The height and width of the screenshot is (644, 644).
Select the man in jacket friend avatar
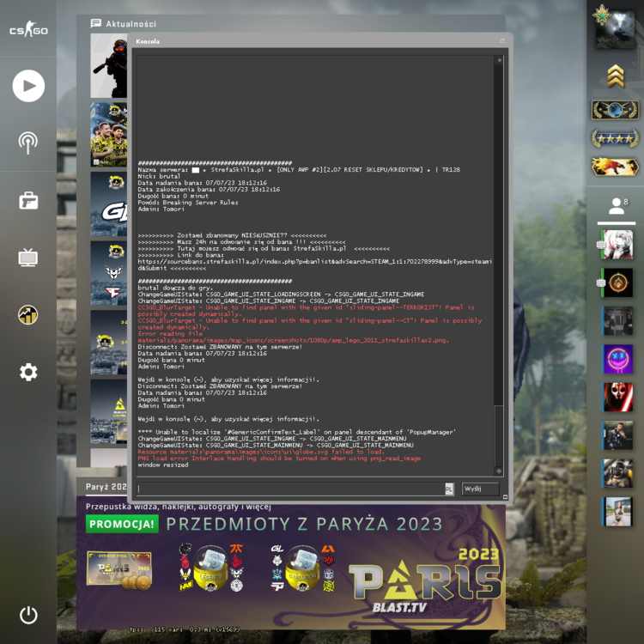point(617,435)
